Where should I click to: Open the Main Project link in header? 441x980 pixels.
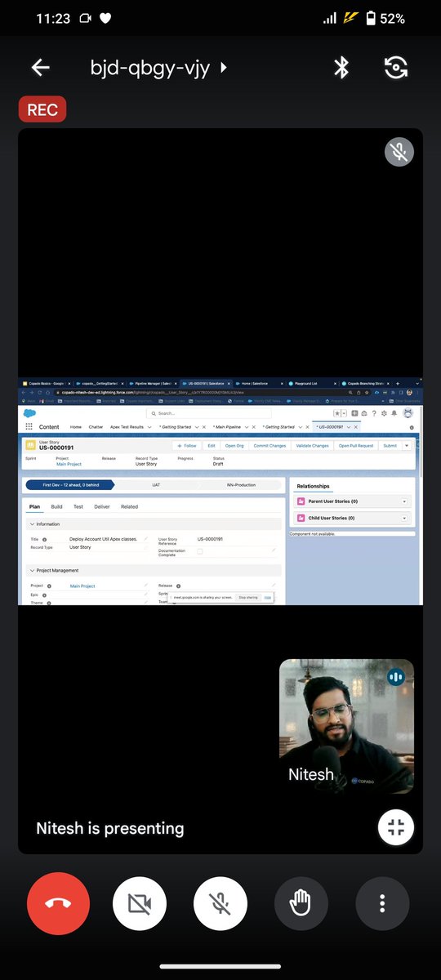click(69, 464)
